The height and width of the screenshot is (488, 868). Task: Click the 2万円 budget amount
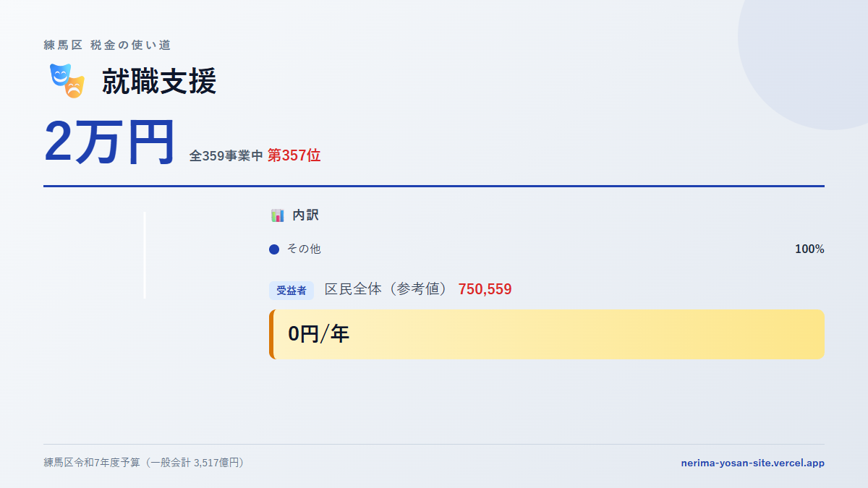(x=109, y=142)
